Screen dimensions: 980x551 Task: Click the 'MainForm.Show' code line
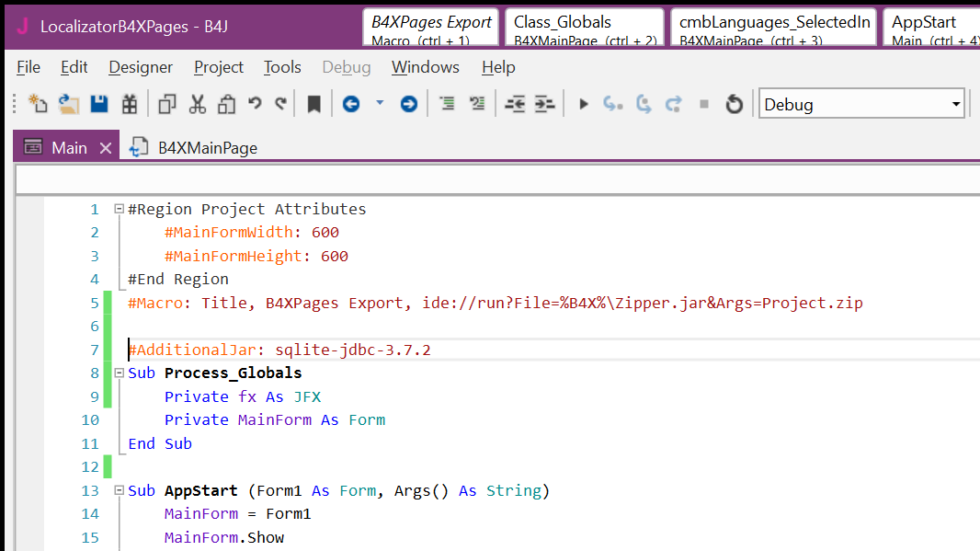(223, 537)
